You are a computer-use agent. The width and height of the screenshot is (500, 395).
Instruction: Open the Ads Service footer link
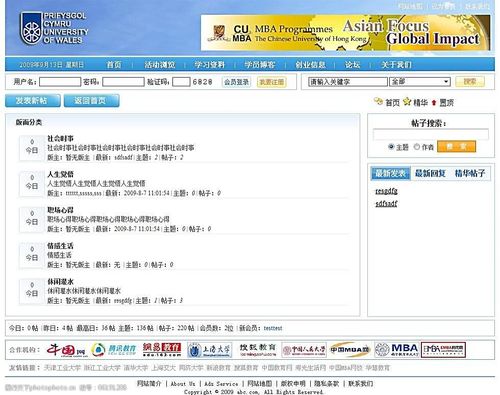click(221, 384)
